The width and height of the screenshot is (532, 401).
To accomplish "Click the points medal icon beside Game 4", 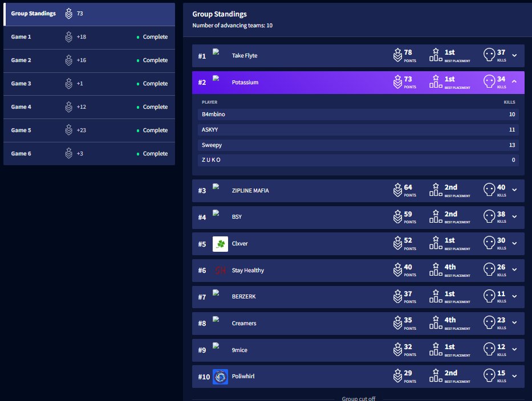I will pos(69,107).
